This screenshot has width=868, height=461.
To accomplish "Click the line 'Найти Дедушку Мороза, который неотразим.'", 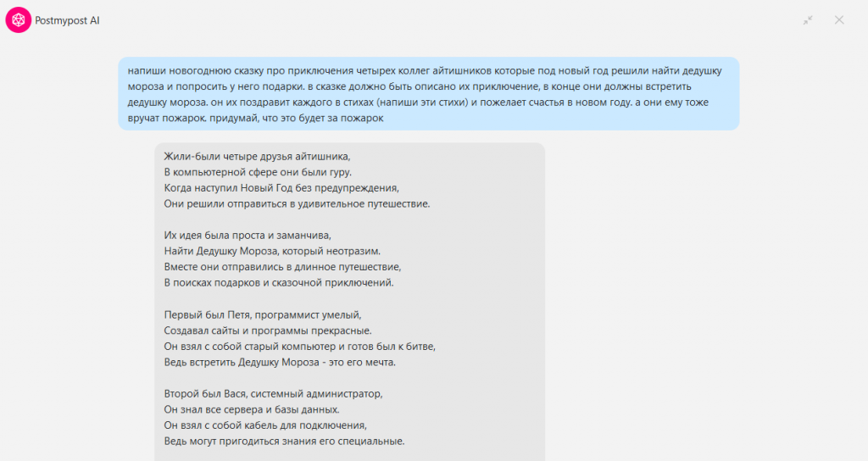I will 272,251.
